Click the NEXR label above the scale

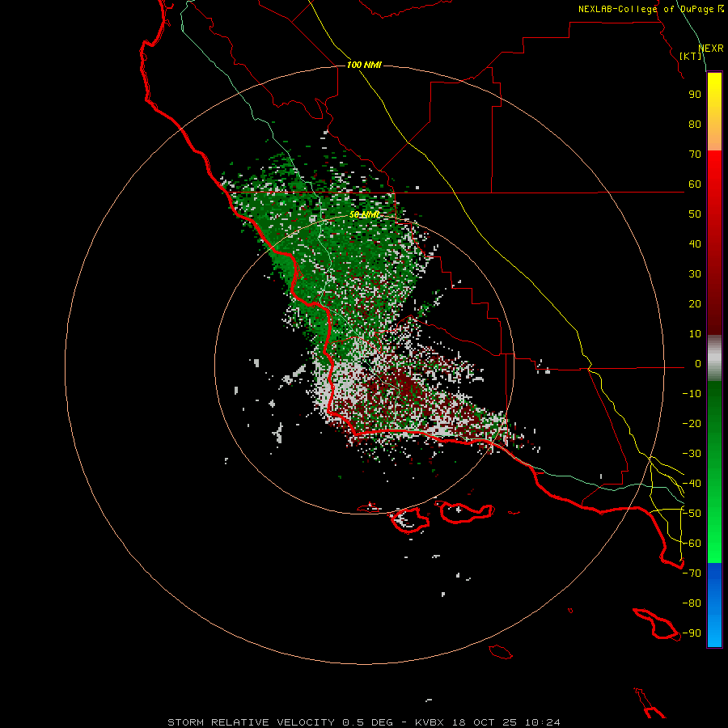(x=711, y=49)
